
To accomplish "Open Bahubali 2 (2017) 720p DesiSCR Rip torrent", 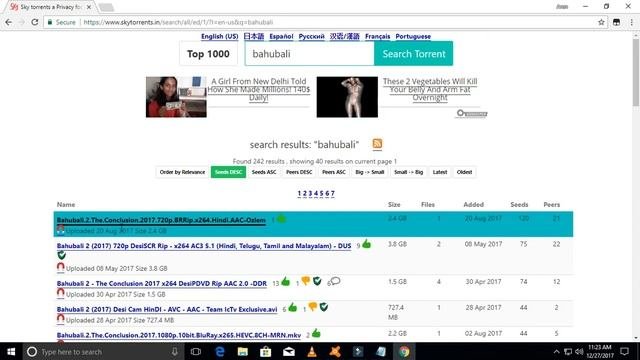I will tap(204, 246).
